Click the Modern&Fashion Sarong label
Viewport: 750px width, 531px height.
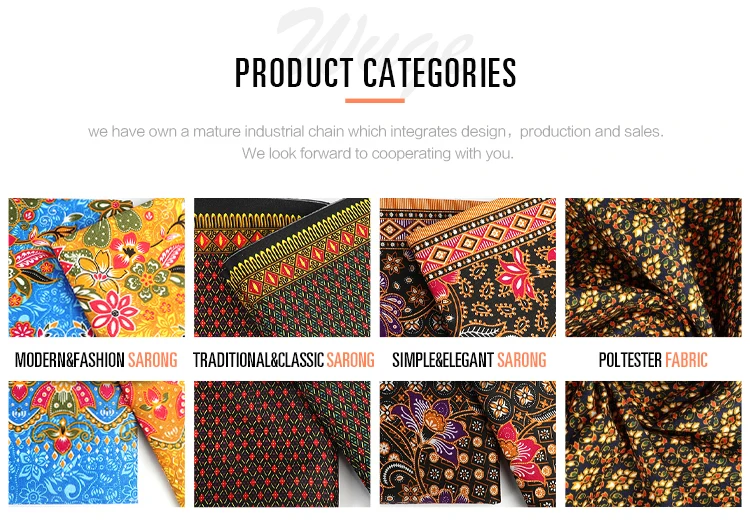click(96, 360)
